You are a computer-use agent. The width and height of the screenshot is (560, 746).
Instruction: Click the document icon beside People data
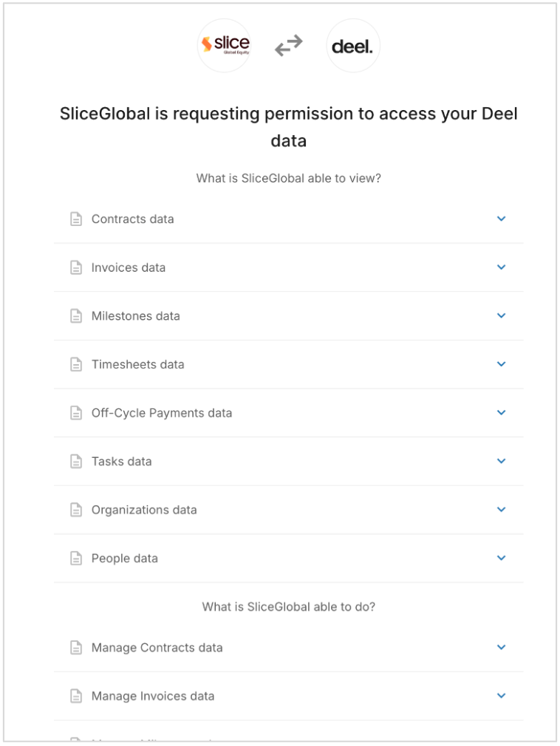tap(76, 558)
